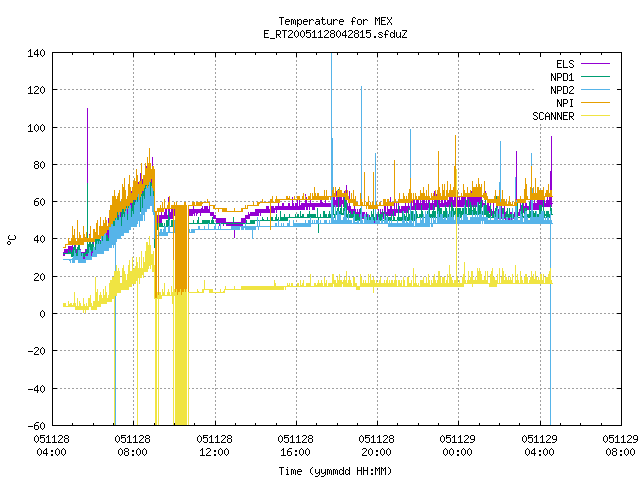Click the positive 20 y-axis tick label
This screenshot has height=480, width=640.
coord(39,277)
